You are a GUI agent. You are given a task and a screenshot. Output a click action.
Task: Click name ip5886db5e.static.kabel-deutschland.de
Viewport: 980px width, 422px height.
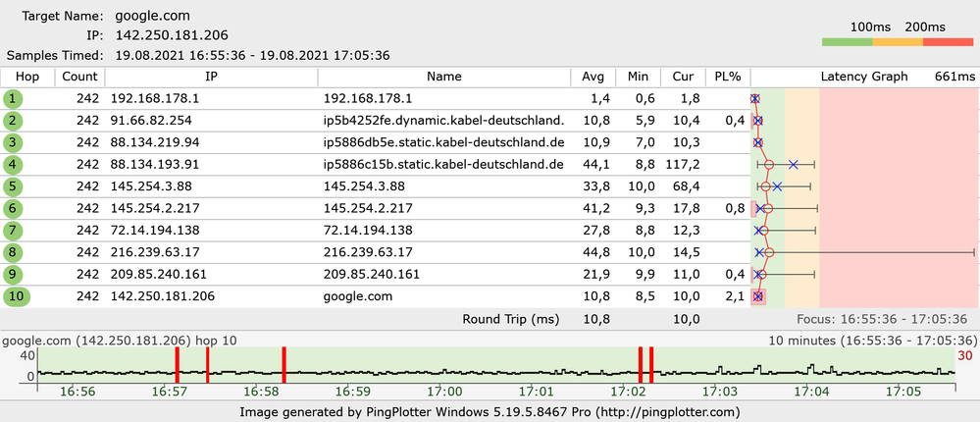(443, 142)
